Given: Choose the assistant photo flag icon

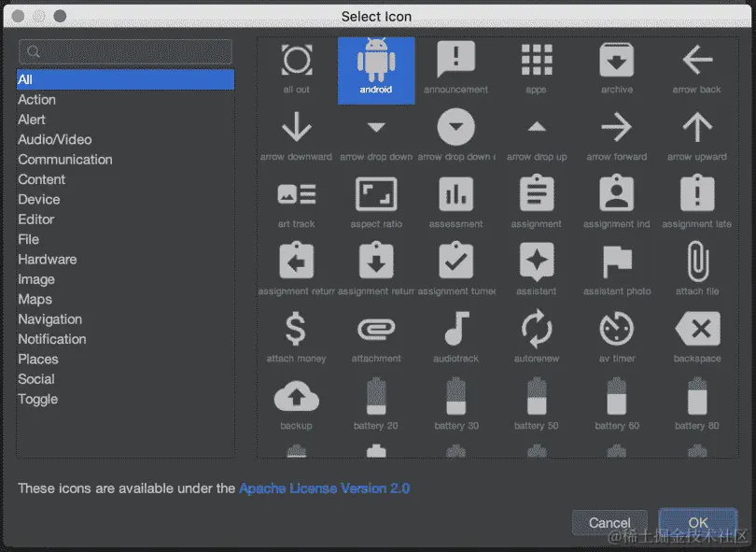Looking at the screenshot, I should point(617,271).
